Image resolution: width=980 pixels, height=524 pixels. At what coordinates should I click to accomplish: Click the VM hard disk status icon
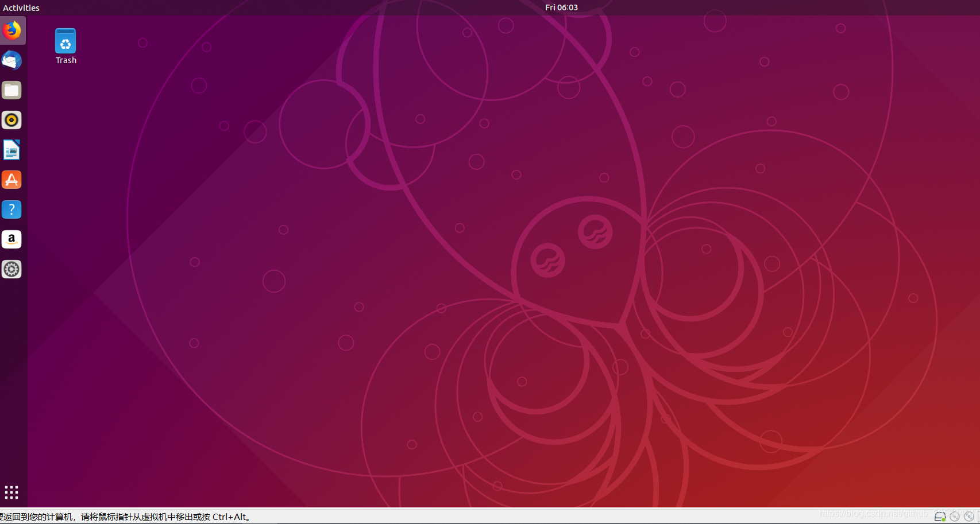(x=940, y=517)
